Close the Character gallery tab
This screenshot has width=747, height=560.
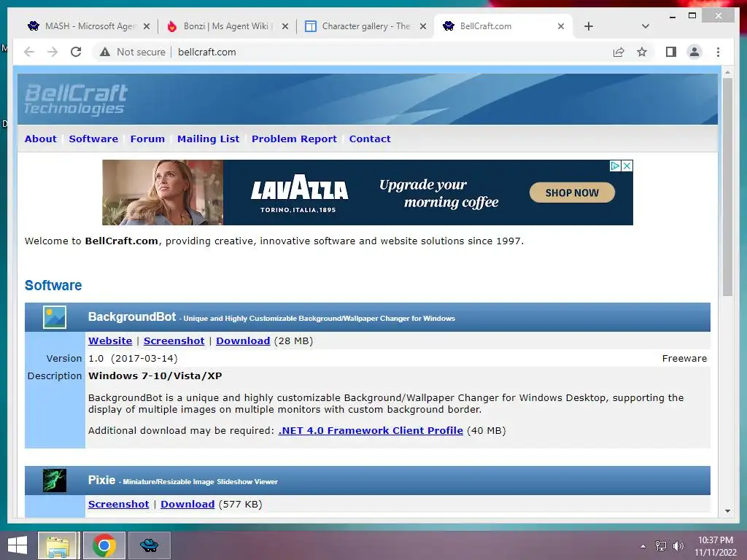tap(422, 26)
